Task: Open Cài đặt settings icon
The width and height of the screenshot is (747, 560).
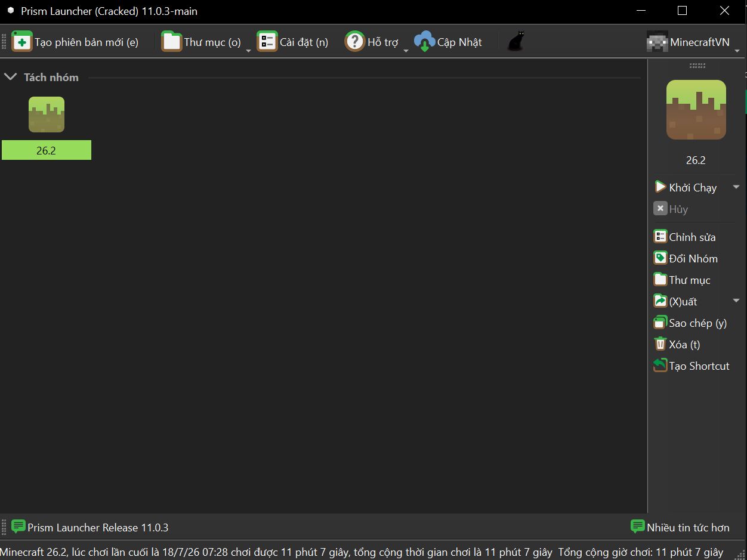Action: [267, 42]
